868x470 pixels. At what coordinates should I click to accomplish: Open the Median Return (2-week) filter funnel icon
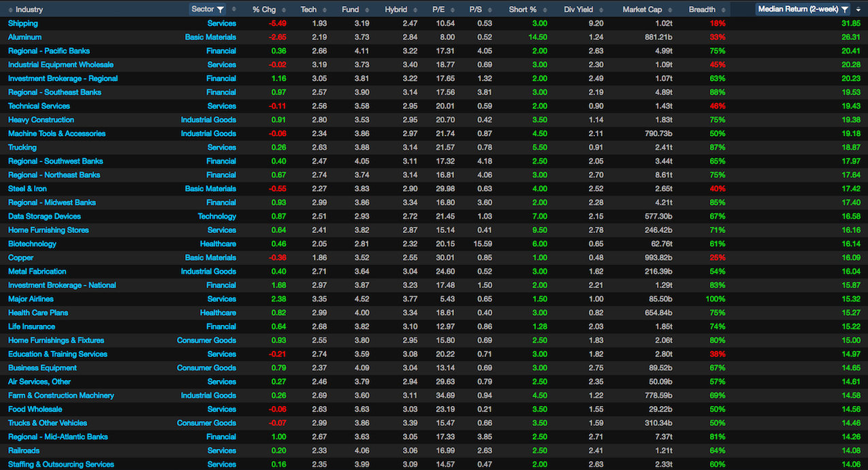pyautogui.click(x=845, y=10)
